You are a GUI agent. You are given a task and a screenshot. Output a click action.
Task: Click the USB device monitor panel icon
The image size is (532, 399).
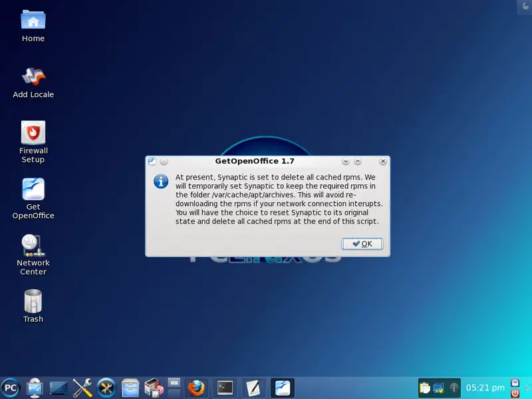pyautogui.click(x=35, y=388)
